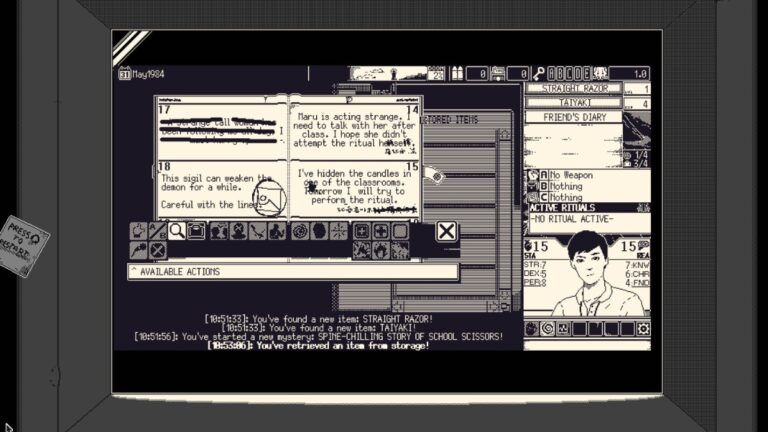Image resolution: width=768 pixels, height=432 pixels.
Task: Select STRAIGHT RAZOR from the inventory
Action: pos(575,89)
